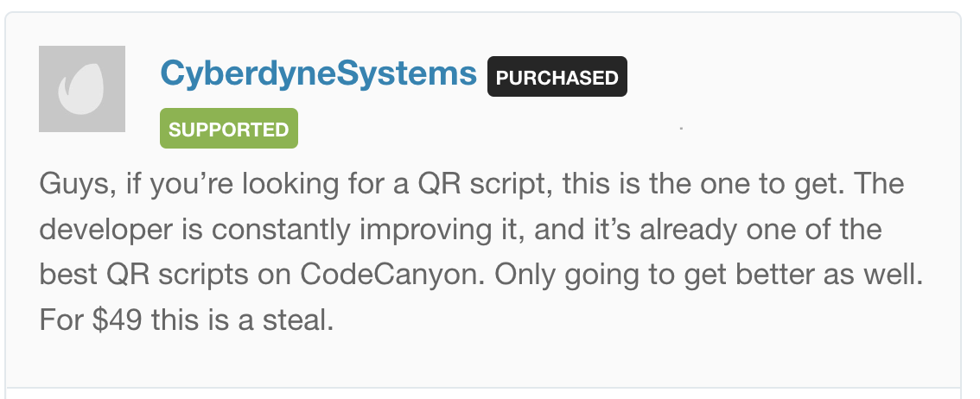Click the divider line below the comment
The width and height of the screenshot is (980, 399).
coord(482,389)
